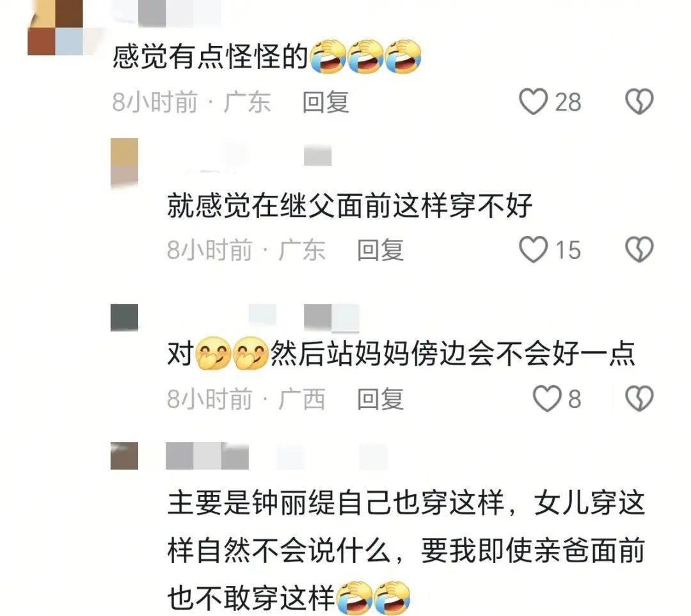Open avatar of 继父面前 commenter
Viewport: 691px width, 616px height.
point(124,162)
